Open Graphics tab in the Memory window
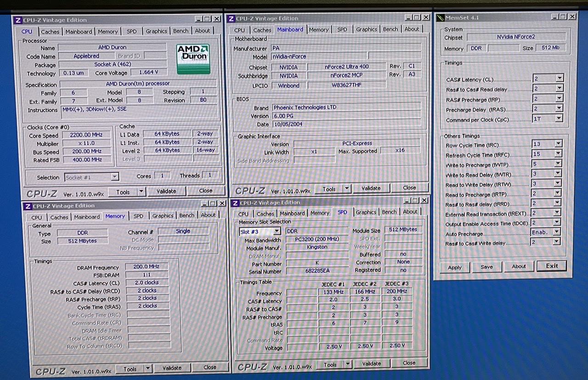 [163, 216]
